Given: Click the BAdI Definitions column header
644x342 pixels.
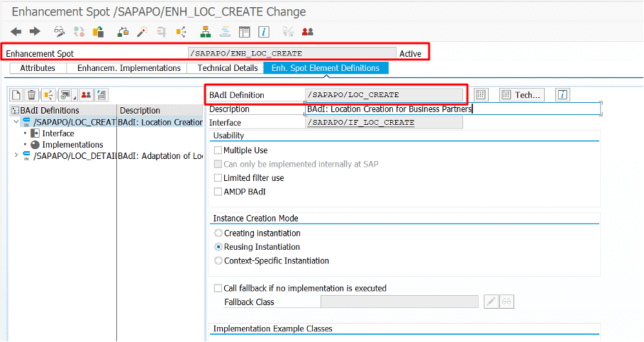Looking at the screenshot, I should 63,110.
